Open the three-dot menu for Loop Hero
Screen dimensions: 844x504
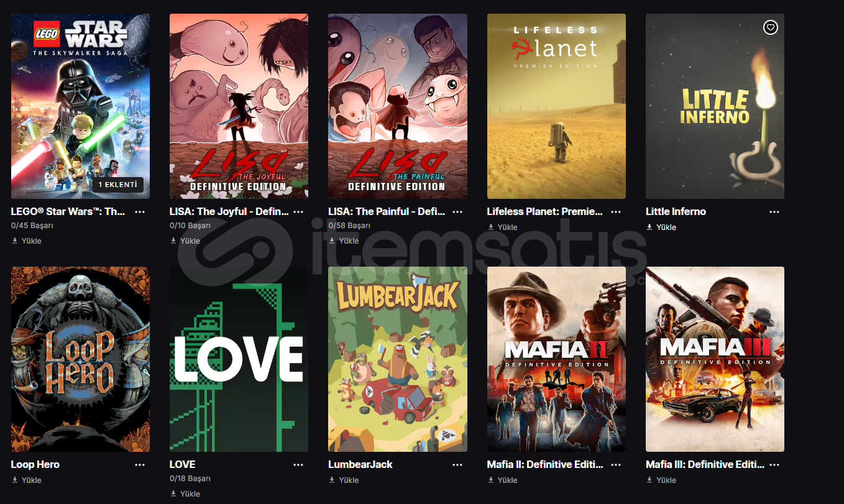coord(140,465)
